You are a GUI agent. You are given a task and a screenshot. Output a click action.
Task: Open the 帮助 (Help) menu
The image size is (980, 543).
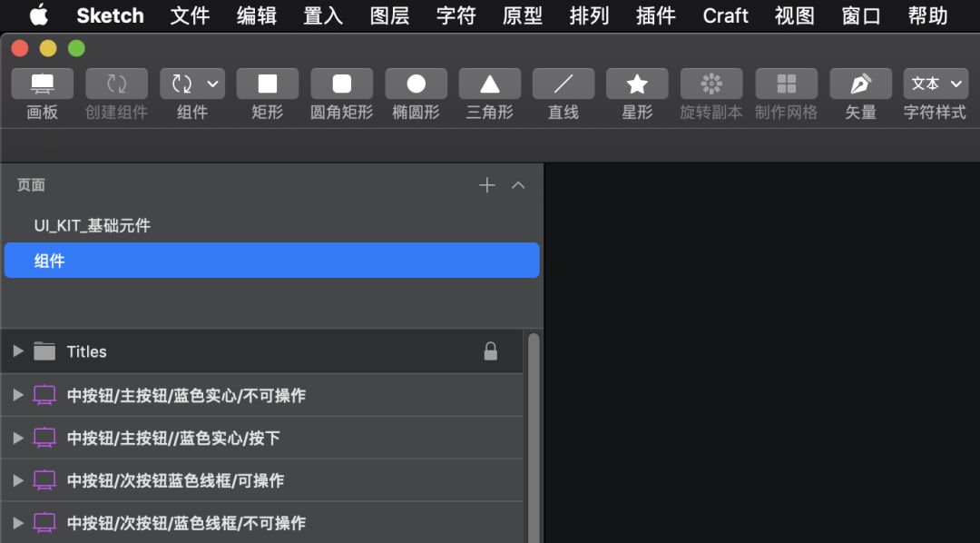click(x=928, y=15)
